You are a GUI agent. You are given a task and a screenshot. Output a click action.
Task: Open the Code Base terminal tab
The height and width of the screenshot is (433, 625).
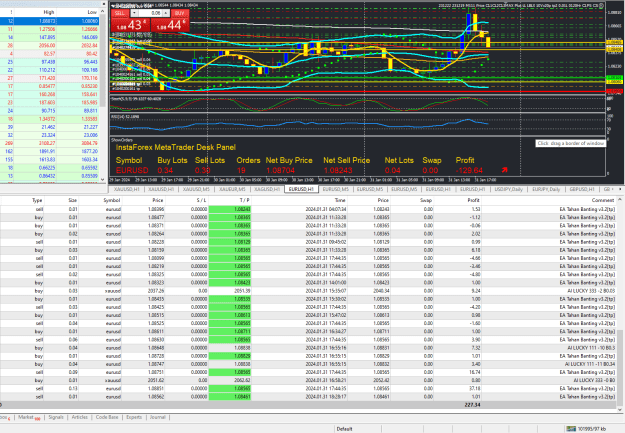[x=107, y=417]
